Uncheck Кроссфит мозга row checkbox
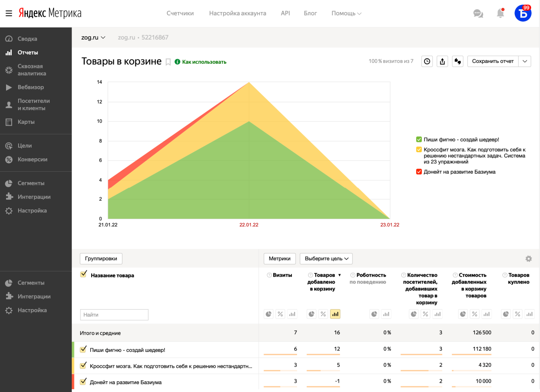The height and width of the screenshot is (392, 540). point(83,365)
